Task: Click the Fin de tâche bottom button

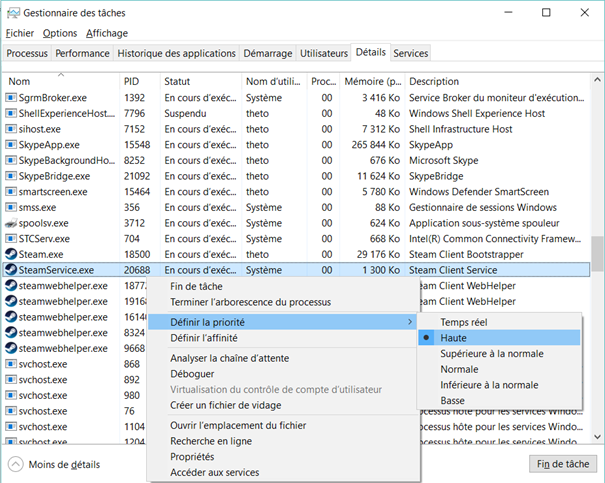Action: 563,464
